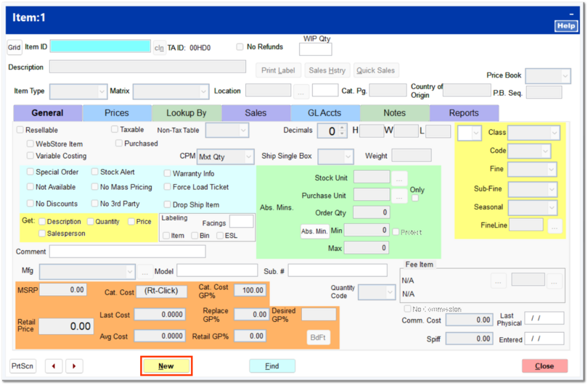Check the Special Order option

(x=30, y=173)
